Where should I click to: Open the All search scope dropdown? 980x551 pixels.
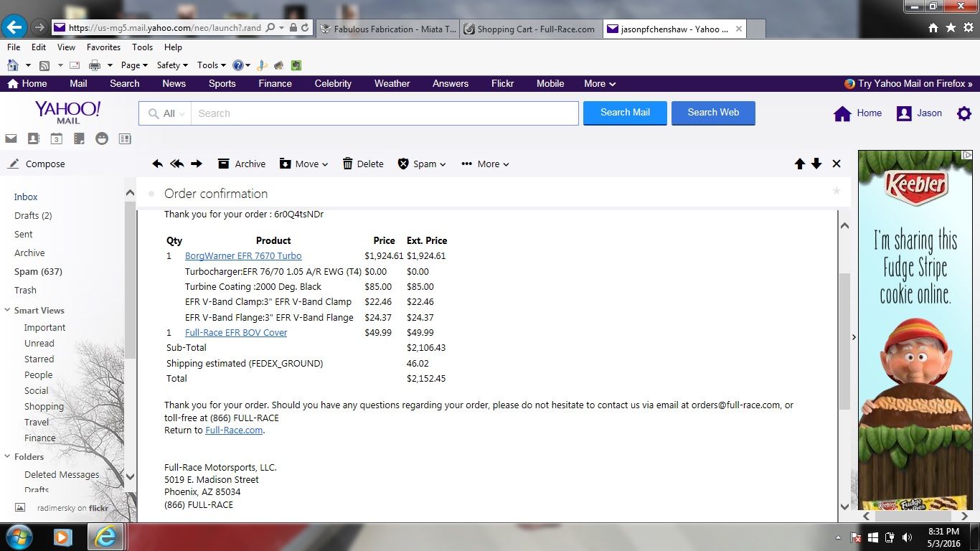coord(166,113)
